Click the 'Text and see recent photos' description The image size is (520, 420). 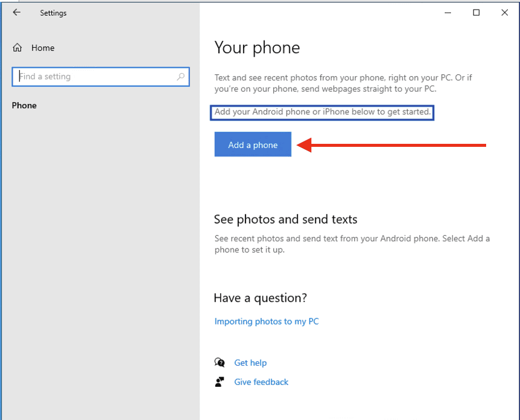click(343, 83)
